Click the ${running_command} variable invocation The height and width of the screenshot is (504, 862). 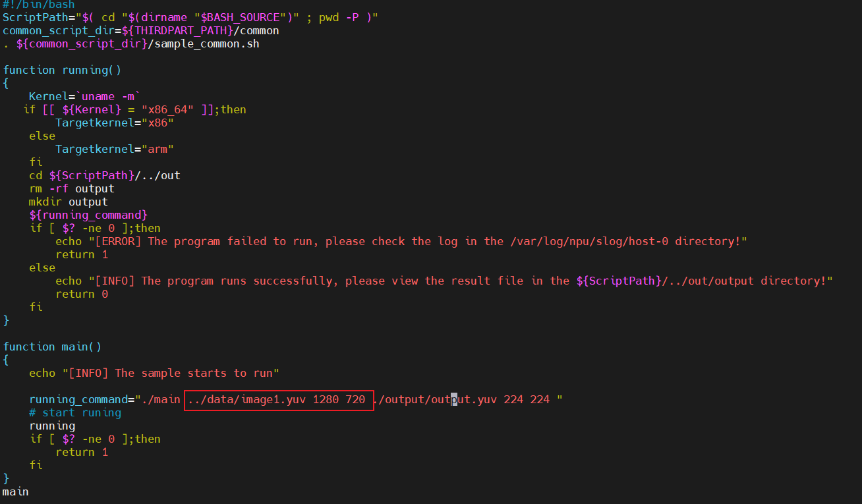[x=88, y=215]
